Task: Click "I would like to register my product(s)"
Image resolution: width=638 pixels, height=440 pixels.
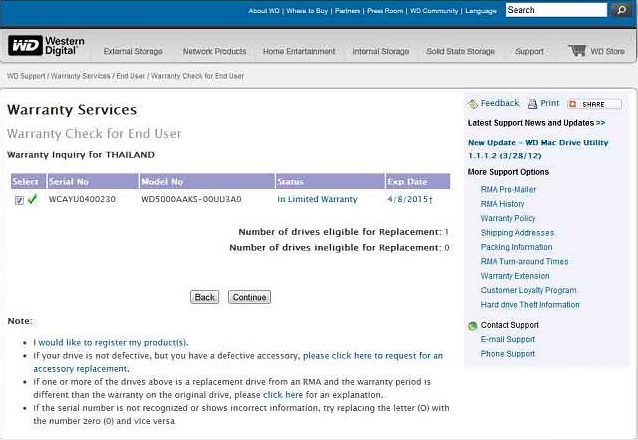Action: [x=110, y=342]
